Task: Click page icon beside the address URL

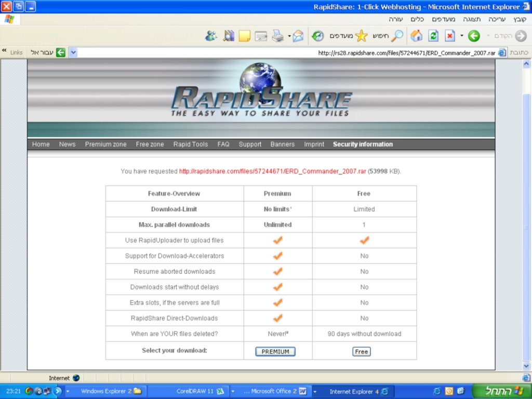Action: point(502,52)
